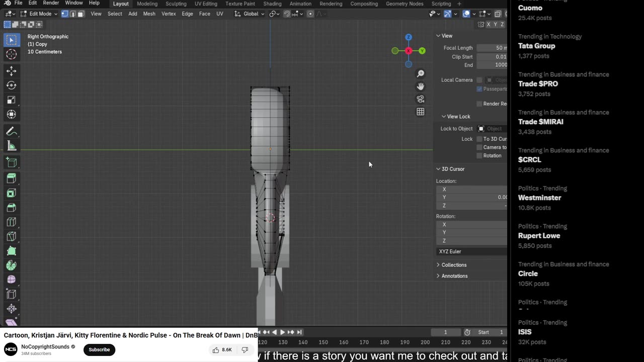Image resolution: width=644 pixels, height=362 pixels.
Task: Enable Local Camera checkbox
Action: 479,80
